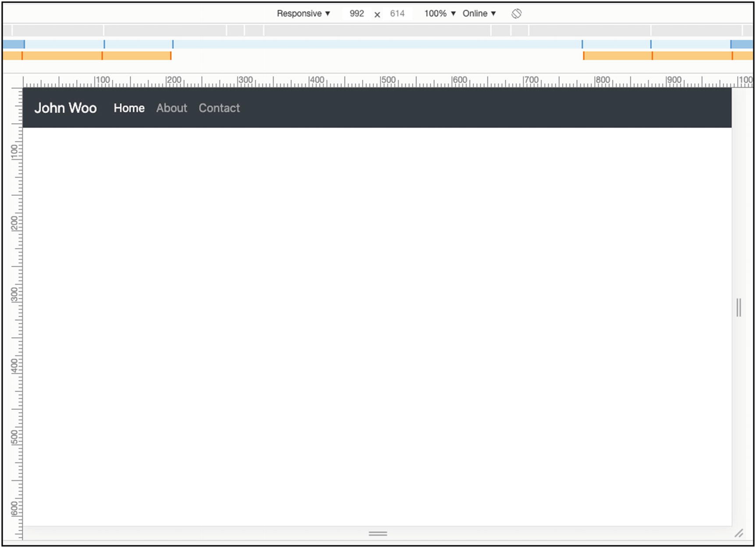Click the John Woo brand link
This screenshot has height=548, width=756.
click(x=65, y=108)
